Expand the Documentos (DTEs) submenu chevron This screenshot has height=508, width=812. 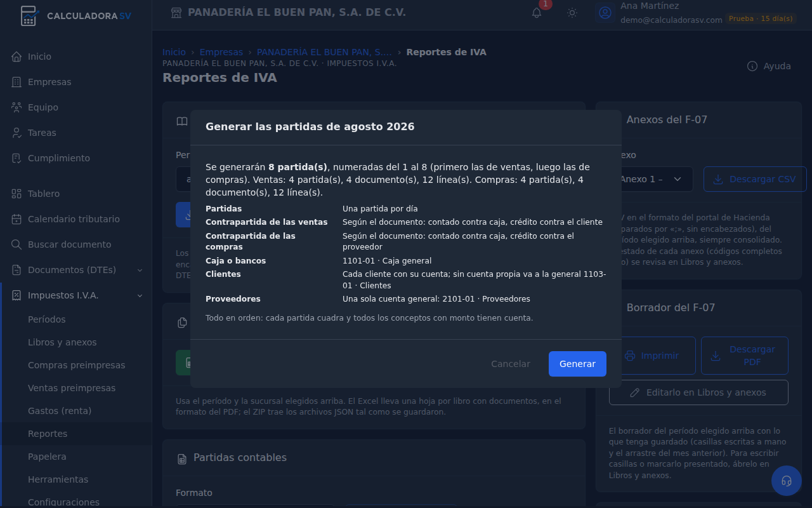140,270
